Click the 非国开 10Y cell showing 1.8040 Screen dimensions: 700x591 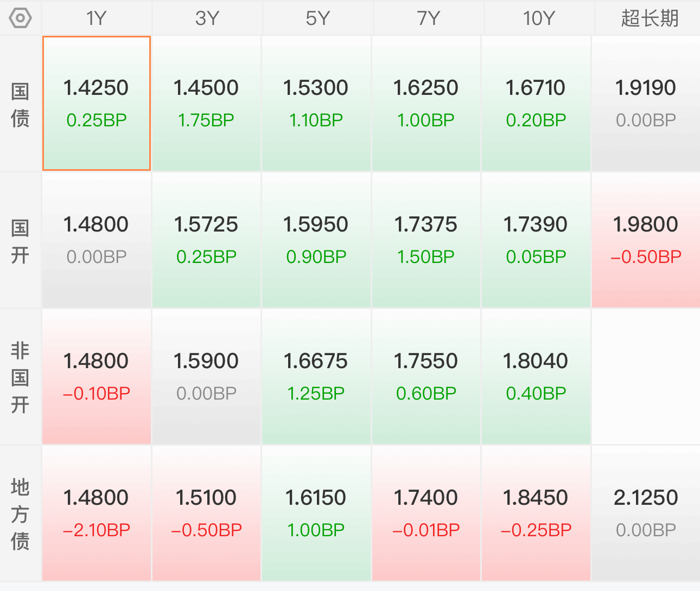tap(536, 377)
